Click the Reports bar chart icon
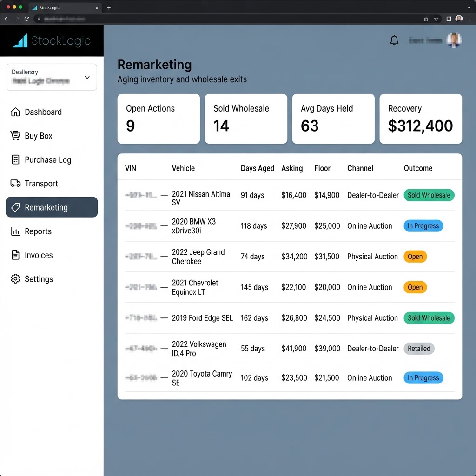The width and height of the screenshot is (476, 476). click(x=15, y=231)
